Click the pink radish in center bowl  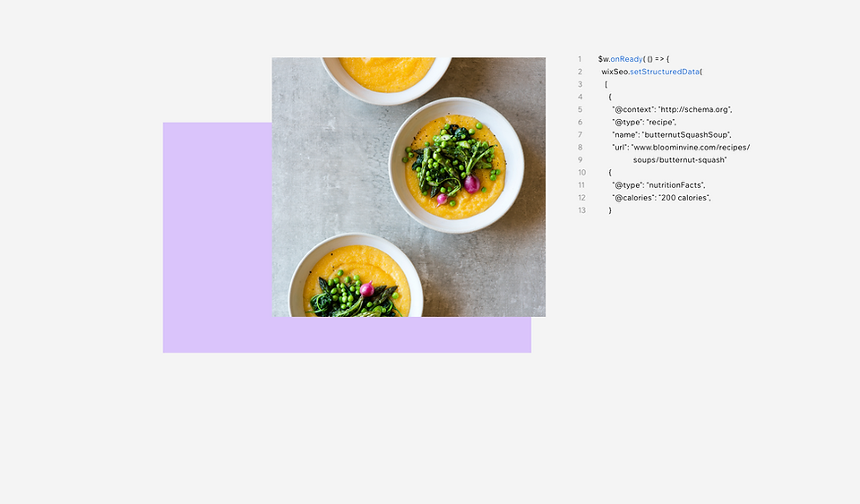[x=471, y=184]
